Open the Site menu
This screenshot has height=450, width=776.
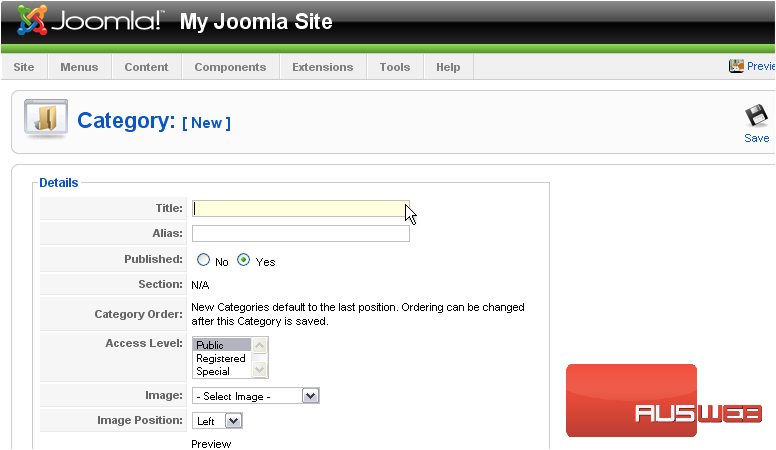tap(24, 67)
